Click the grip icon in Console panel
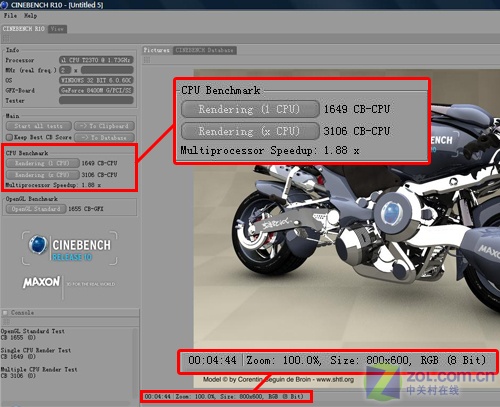 pyautogui.click(x=6, y=322)
